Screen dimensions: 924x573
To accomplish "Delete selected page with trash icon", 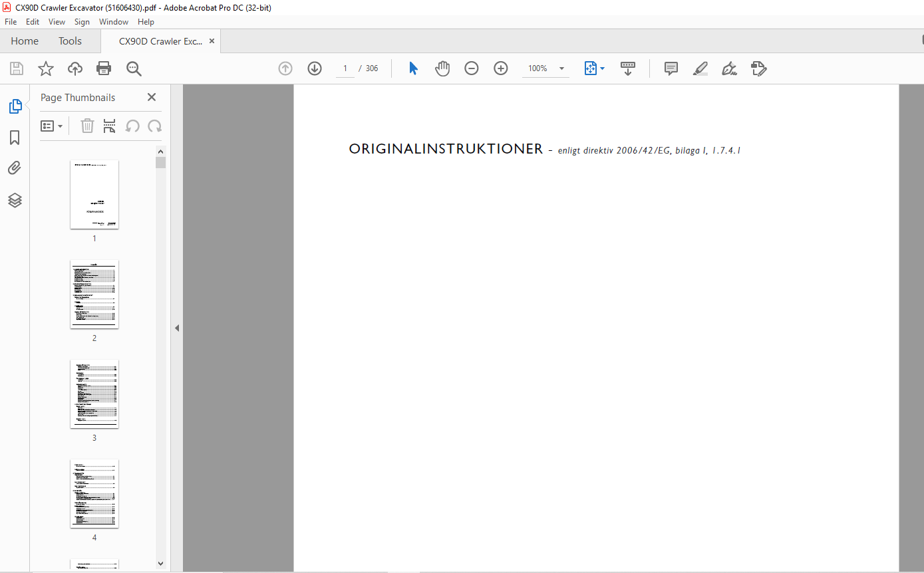I will click(87, 126).
